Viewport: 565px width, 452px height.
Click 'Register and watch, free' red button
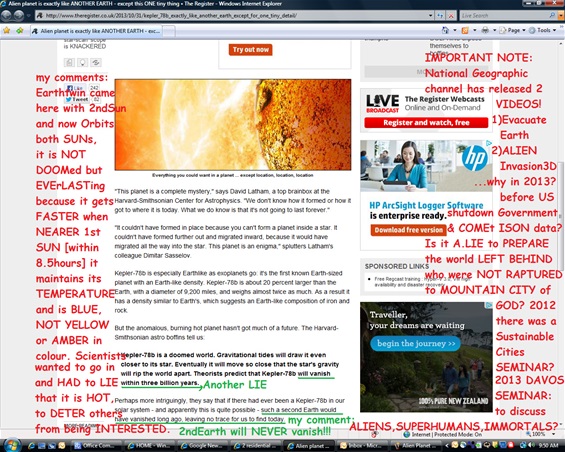click(x=426, y=123)
